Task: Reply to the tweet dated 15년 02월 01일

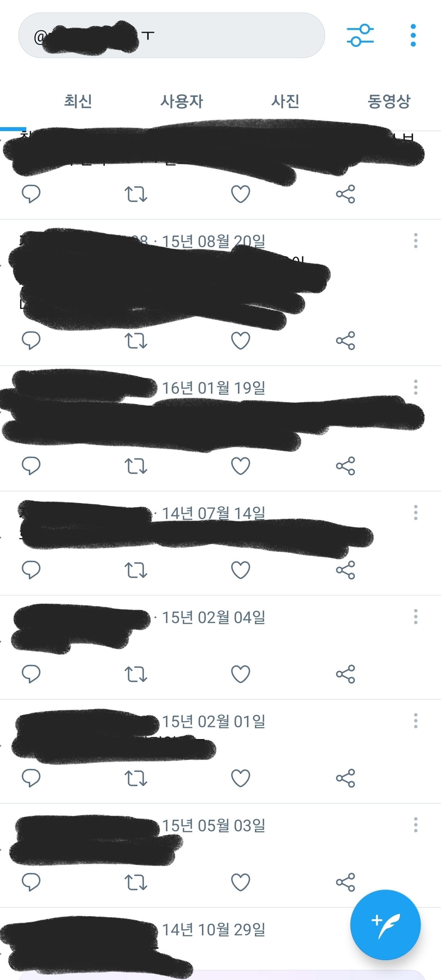Action: 31,778
